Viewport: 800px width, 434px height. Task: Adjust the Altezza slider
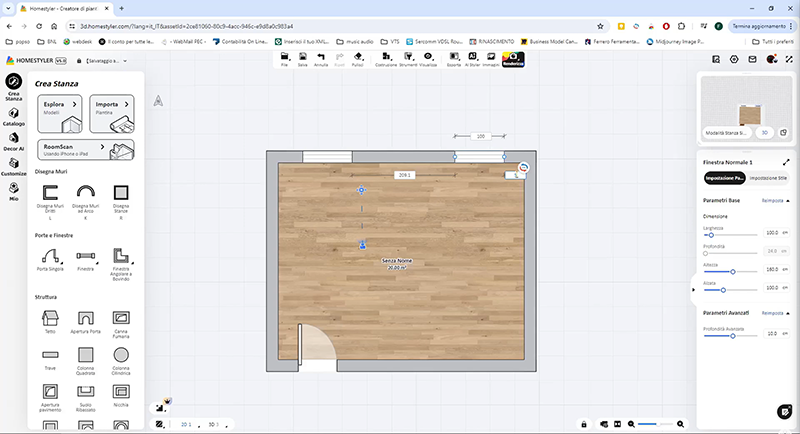(x=733, y=271)
